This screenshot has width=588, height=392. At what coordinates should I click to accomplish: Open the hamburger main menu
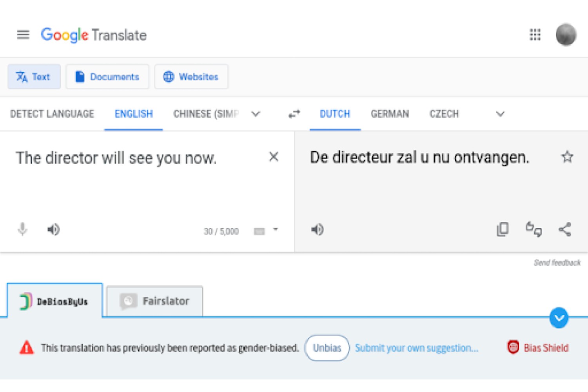click(x=23, y=35)
